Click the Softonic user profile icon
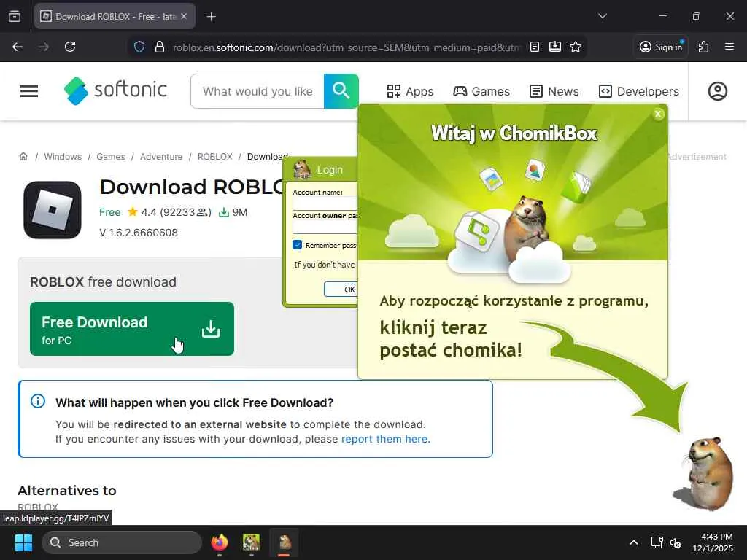The image size is (747, 560). [718, 91]
